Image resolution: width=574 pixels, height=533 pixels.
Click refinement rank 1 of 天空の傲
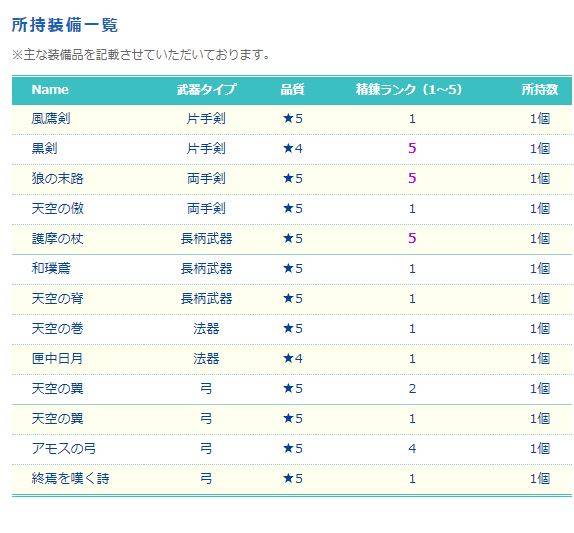point(412,209)
